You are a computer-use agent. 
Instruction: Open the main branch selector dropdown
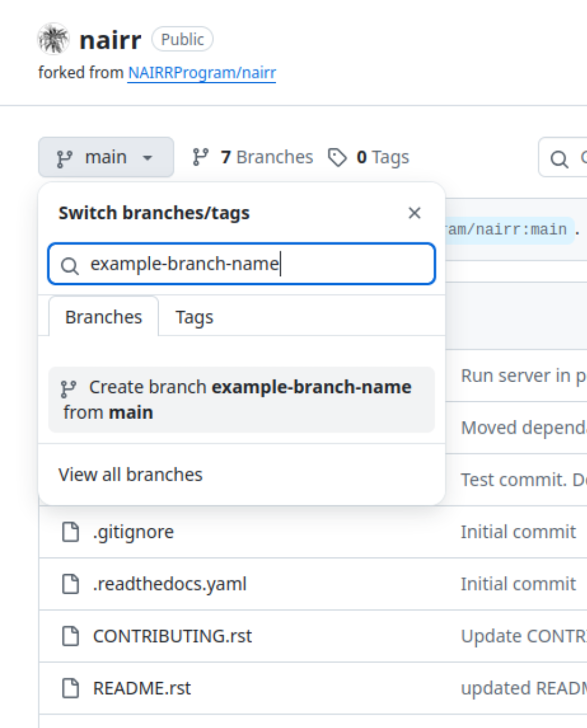pyautogui.click(x=106, y=157)
